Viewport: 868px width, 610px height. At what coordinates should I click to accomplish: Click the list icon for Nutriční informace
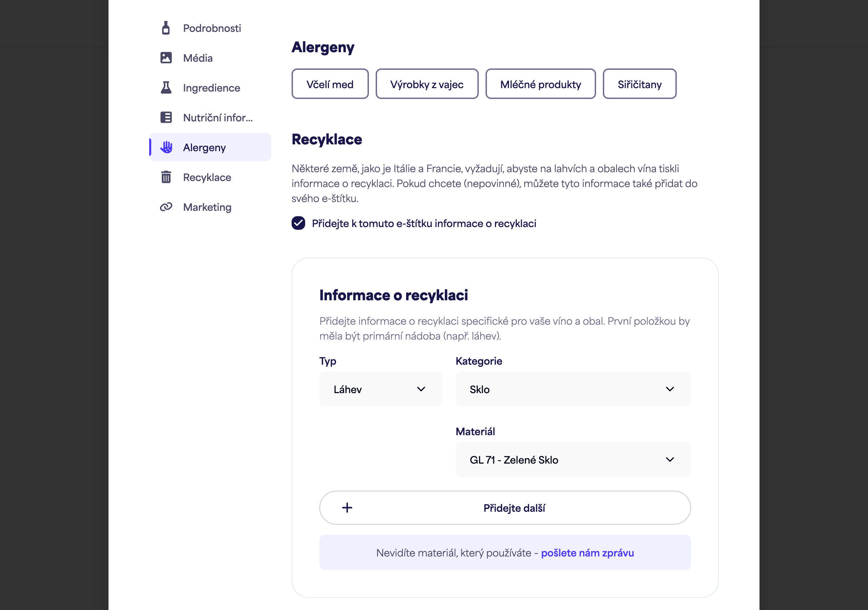coord(166,118)
